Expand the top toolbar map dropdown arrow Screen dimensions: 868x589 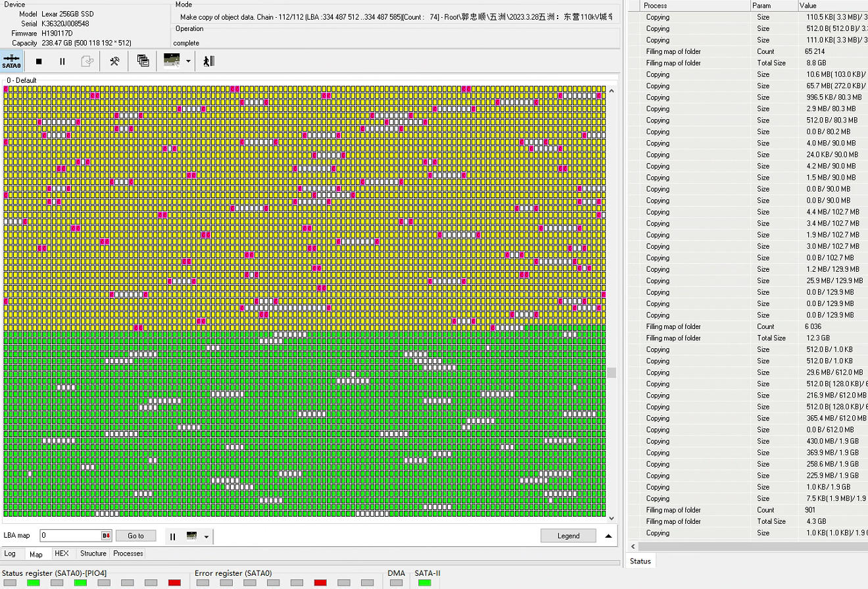188,61
